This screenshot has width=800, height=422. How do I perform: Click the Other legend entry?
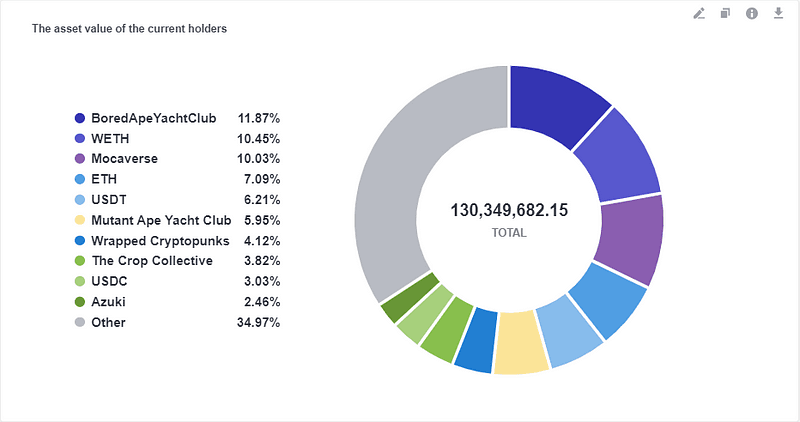point(177,322)
